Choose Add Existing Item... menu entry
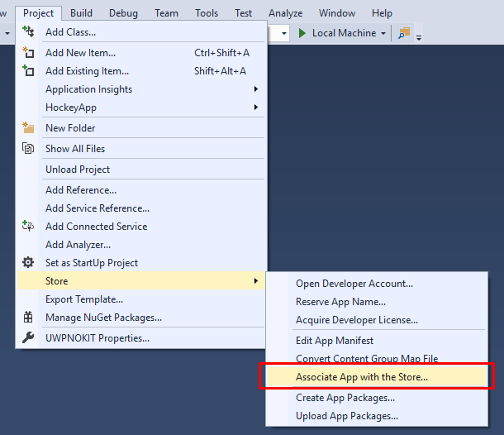Viewport: 504px width, 435px height. pyautogui.click(x=141, y=71)
